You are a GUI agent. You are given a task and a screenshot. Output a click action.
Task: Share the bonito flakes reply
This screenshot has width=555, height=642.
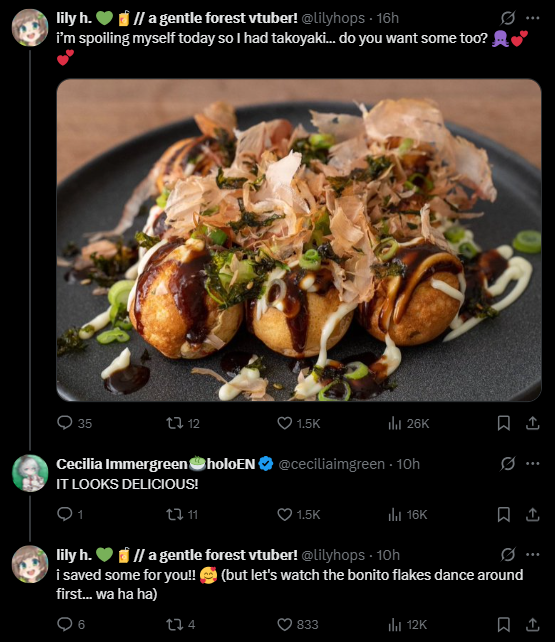532,625
